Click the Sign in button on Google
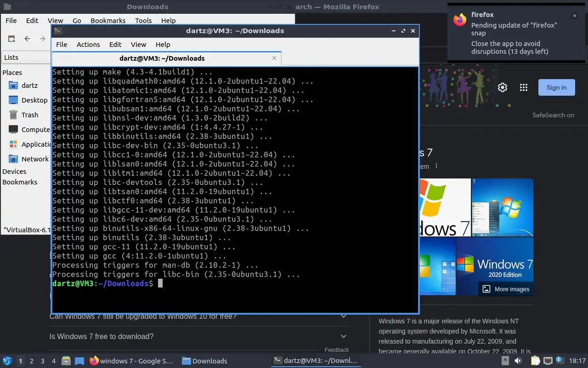The width and height of the screenshot is (588, 368). click(x=556, y=87)
